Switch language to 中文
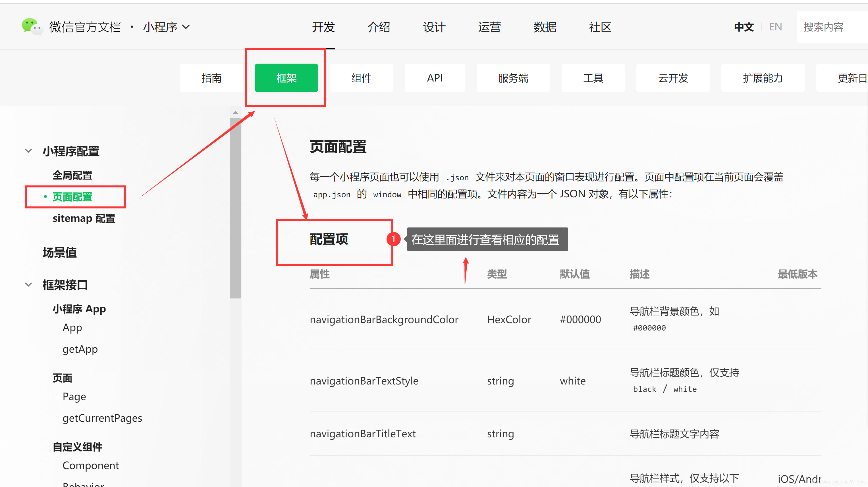Viewport: 868px width, 487px height. [x=744, y=27]
